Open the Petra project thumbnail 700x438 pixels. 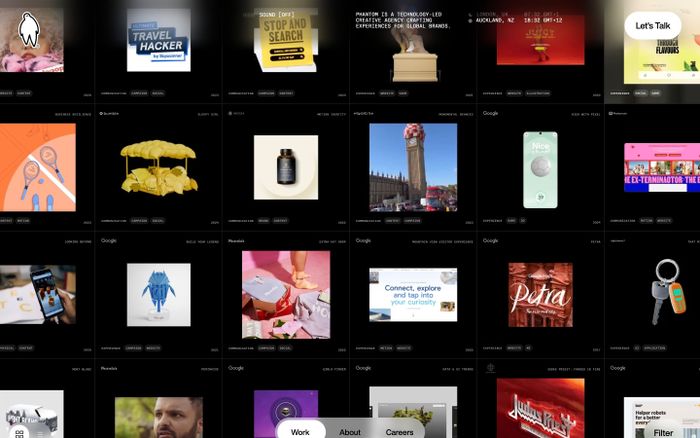coord(540,294)
